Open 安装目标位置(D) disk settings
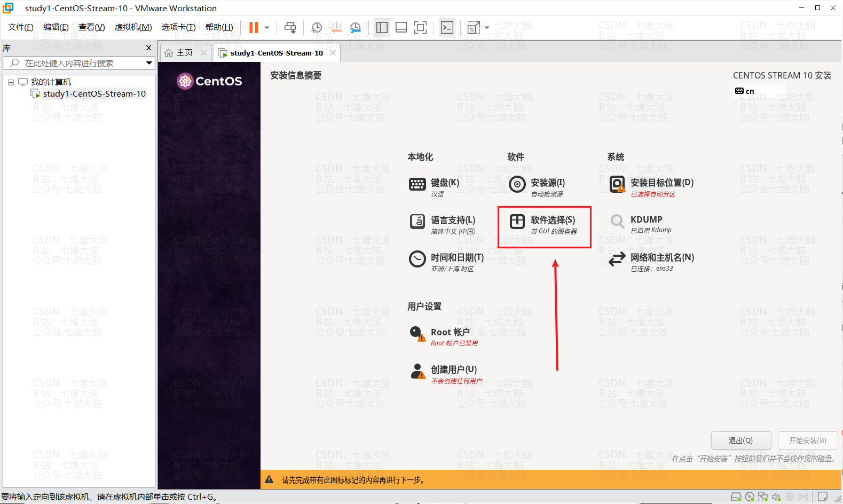843x504 pixels. (651, 187)
